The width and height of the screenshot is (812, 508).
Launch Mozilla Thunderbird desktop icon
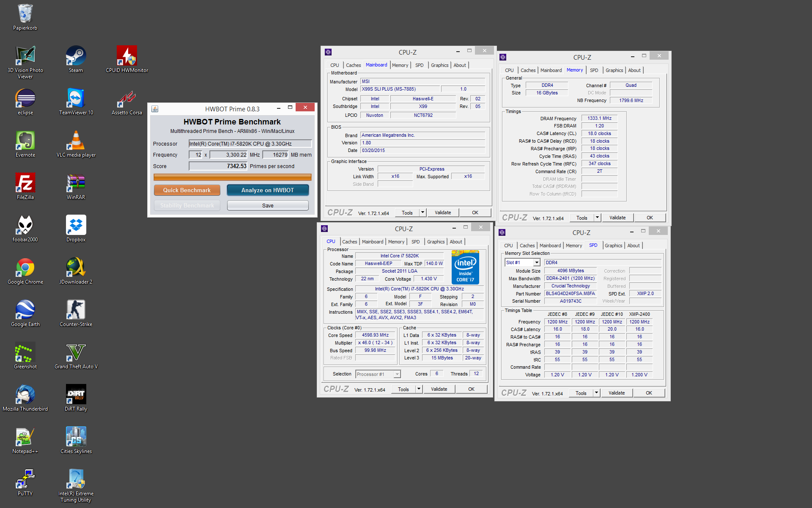coord(25,398)
